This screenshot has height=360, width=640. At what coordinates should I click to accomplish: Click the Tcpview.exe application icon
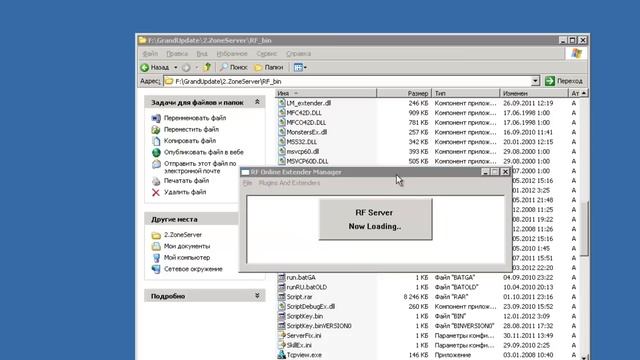click(281, 355)
